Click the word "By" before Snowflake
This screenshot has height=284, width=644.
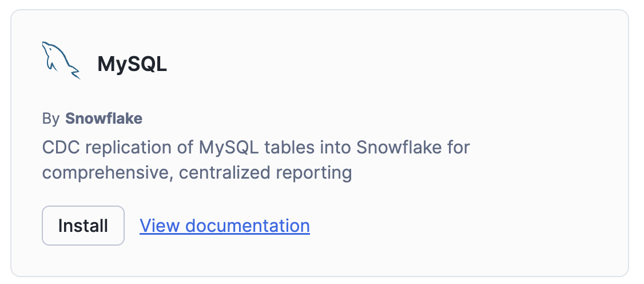click(50, 119)
